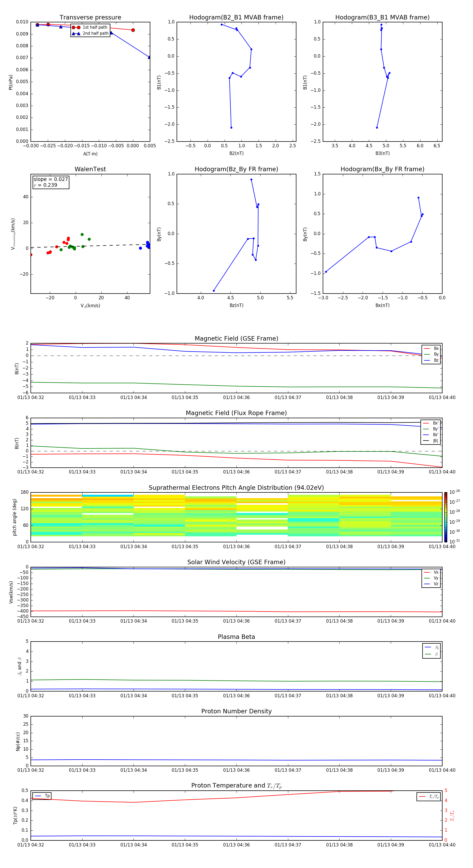Click the "Magnetic Field (GSE Frame)" title

[236, 339]
